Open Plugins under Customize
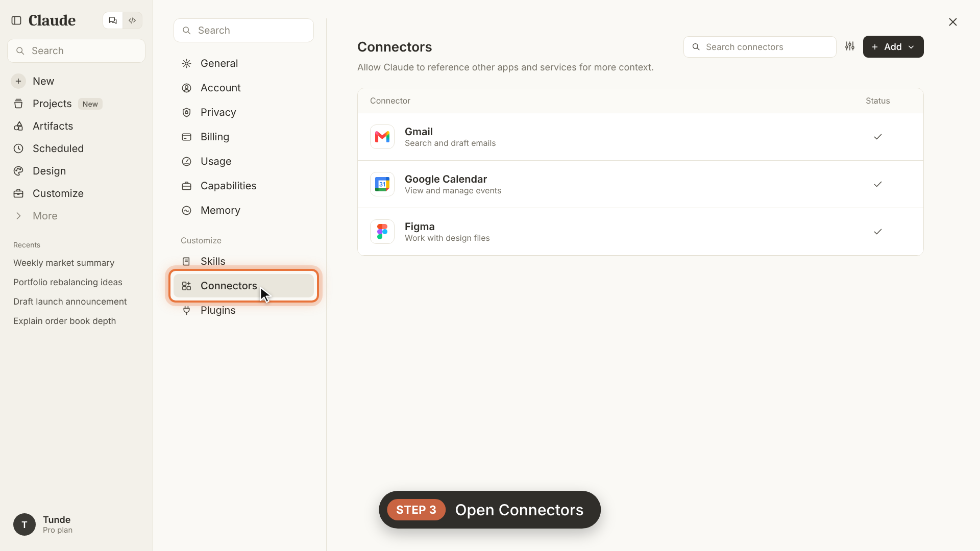The width and height of the screenshot is (980, 551). pos(243,310)
